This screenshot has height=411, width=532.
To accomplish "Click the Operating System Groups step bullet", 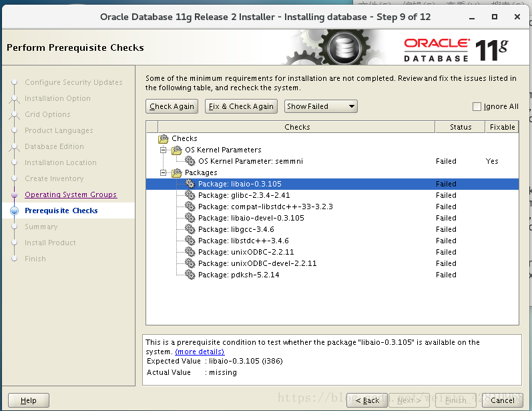I will (x=14, y=194).
